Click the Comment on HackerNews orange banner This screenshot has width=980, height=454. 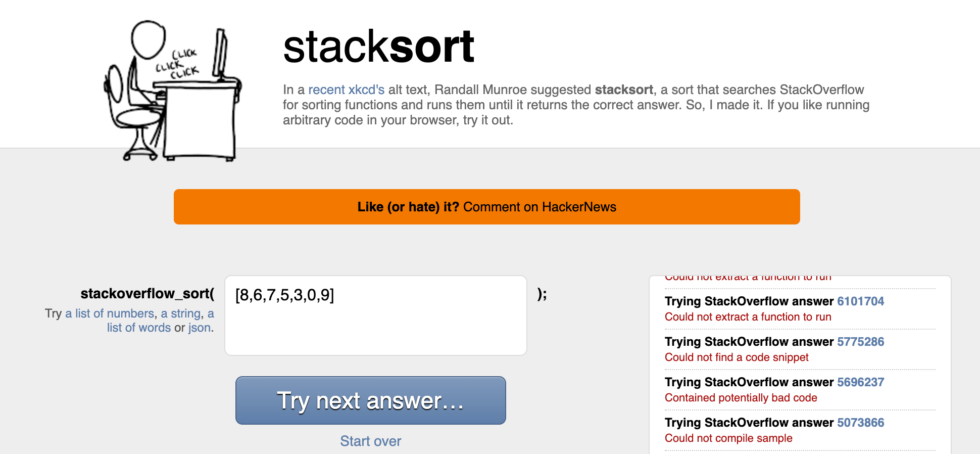486,207
